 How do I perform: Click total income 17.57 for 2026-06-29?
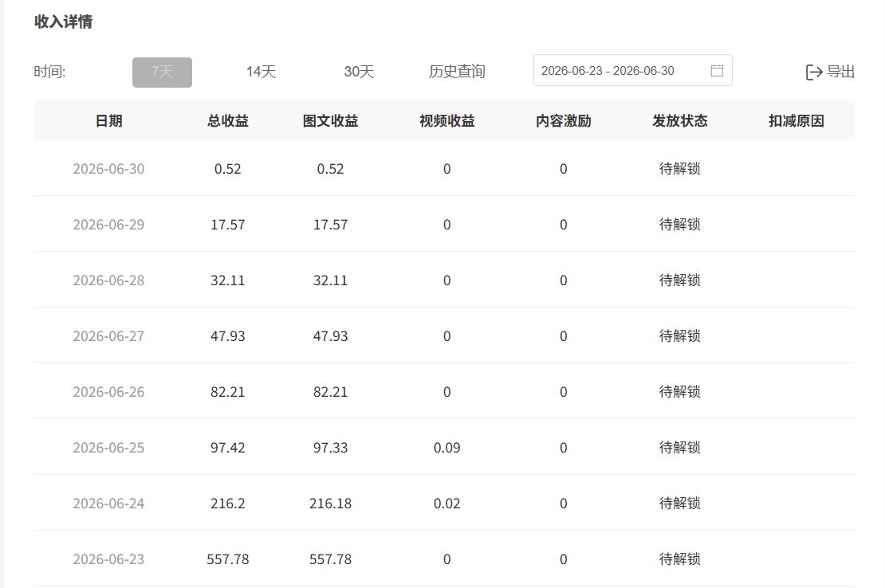tap(228, 225)
